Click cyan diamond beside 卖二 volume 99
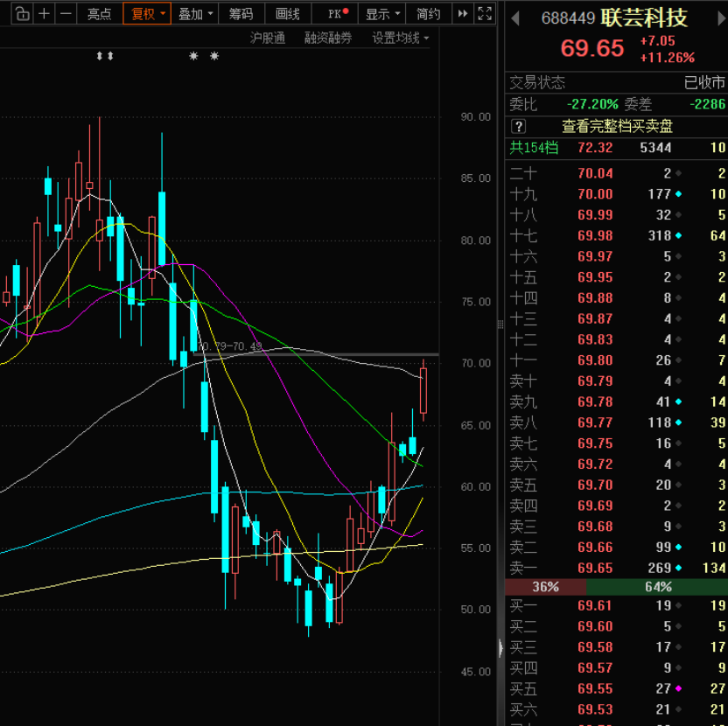Viewport: 728px width, 726px height. (x=678, y=548)
